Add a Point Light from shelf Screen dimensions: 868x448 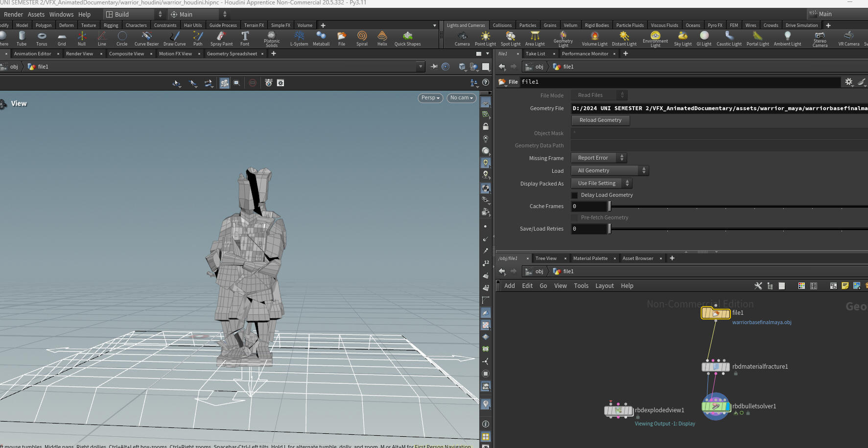[485, 37]
